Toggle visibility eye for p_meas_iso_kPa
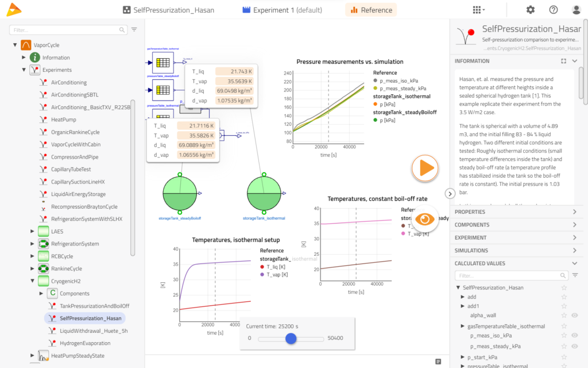This screenshot has width=588, height=368. coord(574,336)
